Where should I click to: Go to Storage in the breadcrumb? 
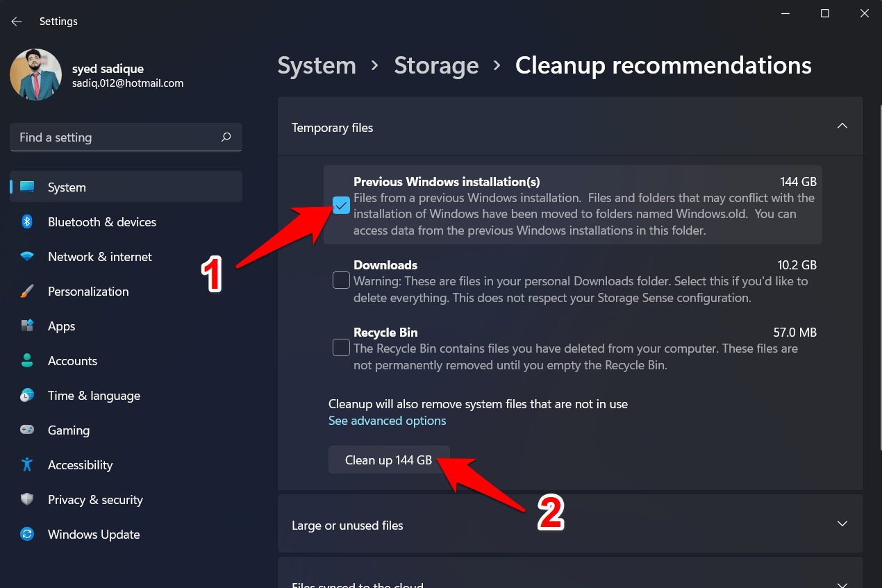coord(436,65)
